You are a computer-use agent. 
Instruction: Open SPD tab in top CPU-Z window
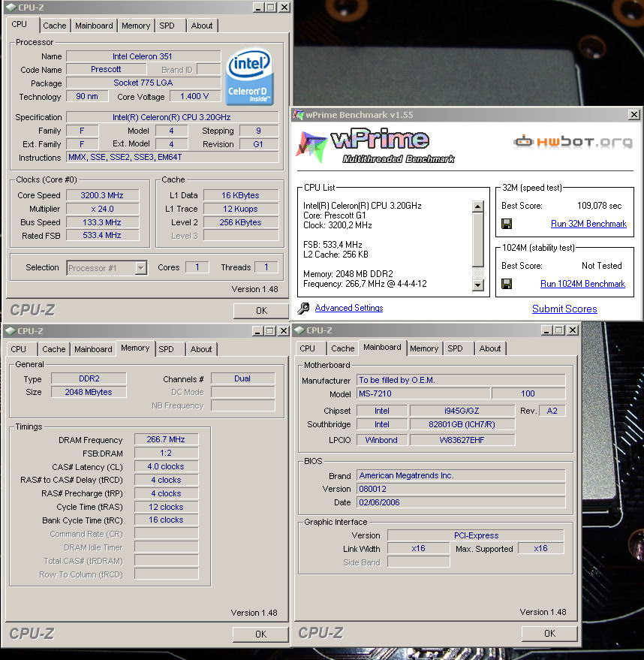(x=167, y=26)
